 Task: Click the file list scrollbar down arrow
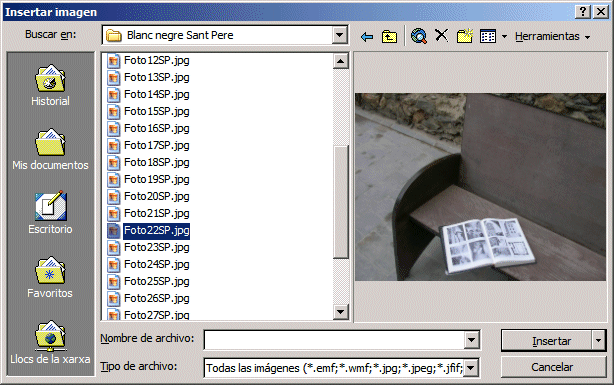tap(340, 312)
